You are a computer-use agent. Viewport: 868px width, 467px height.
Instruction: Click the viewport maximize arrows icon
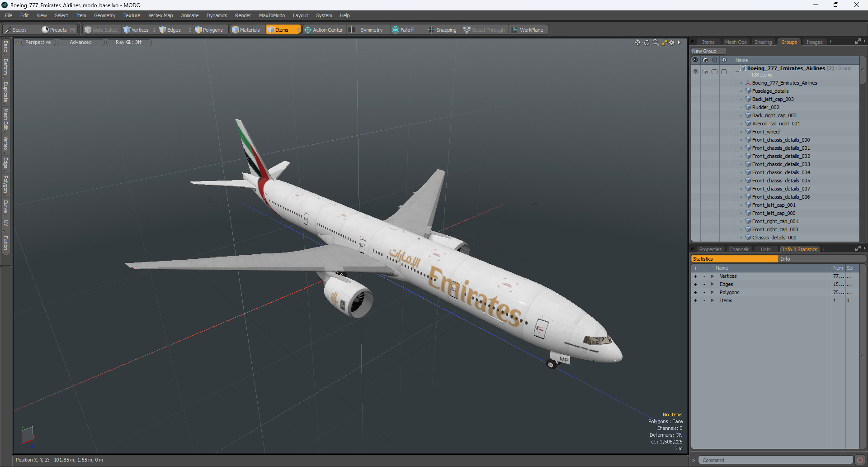point(664,42)
